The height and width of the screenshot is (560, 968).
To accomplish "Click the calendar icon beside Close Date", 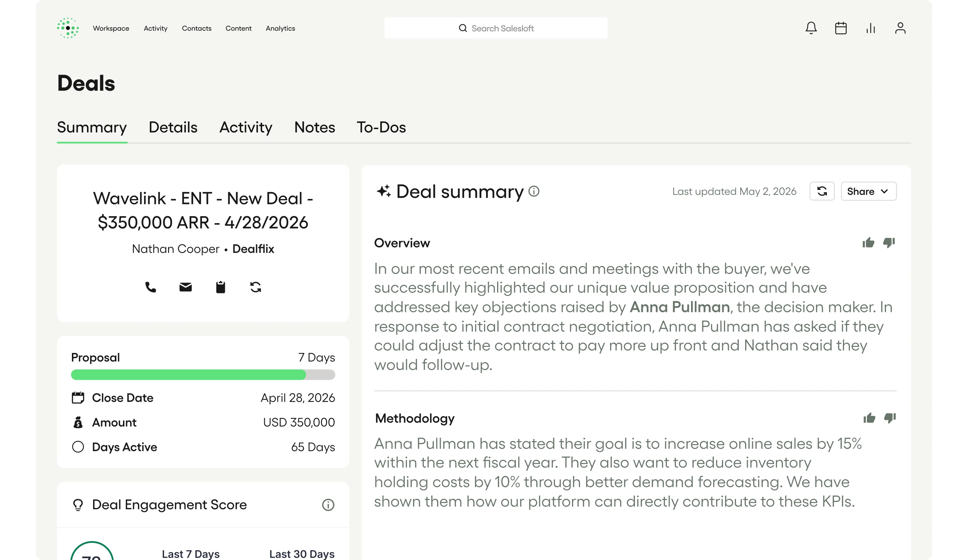I will [78, 398].
